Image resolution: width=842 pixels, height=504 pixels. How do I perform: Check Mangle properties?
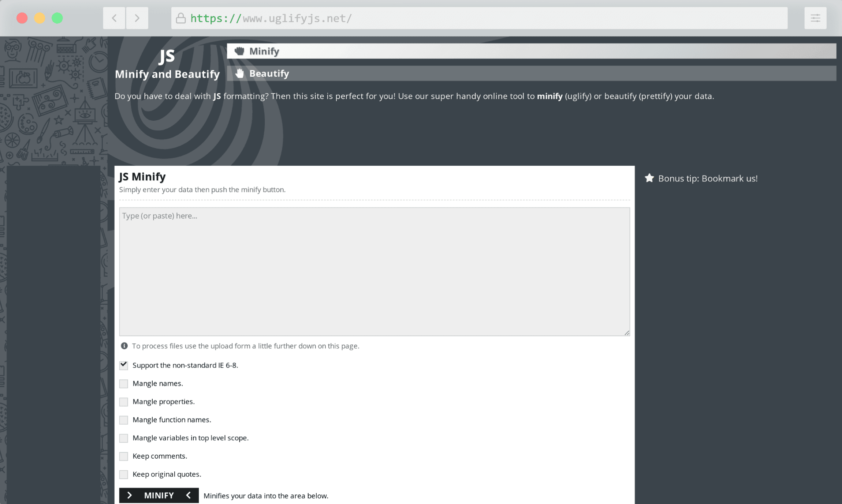(x=123, y=402)
